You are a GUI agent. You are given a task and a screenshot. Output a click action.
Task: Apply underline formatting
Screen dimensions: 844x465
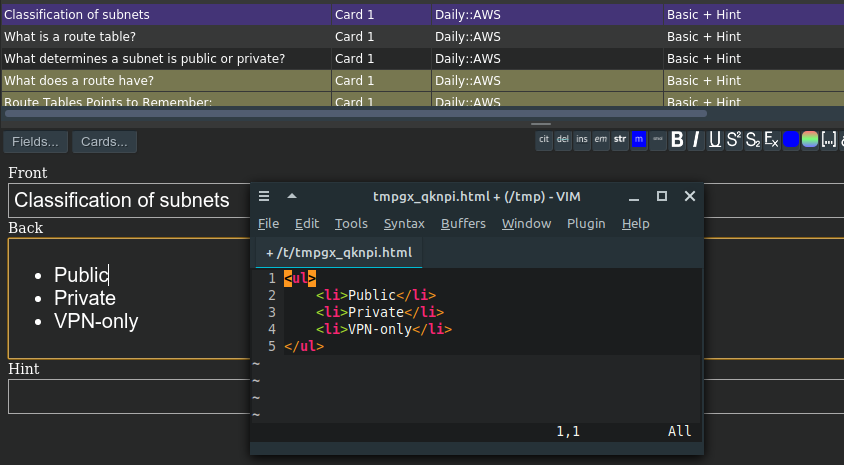(x=714, y=140)
